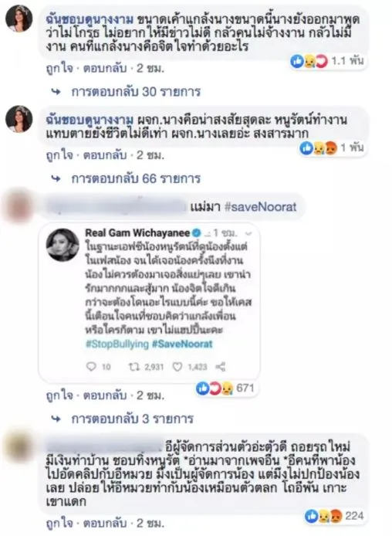
Task: Open the tweet options chevron dropdown
Action: click(248, 233)
